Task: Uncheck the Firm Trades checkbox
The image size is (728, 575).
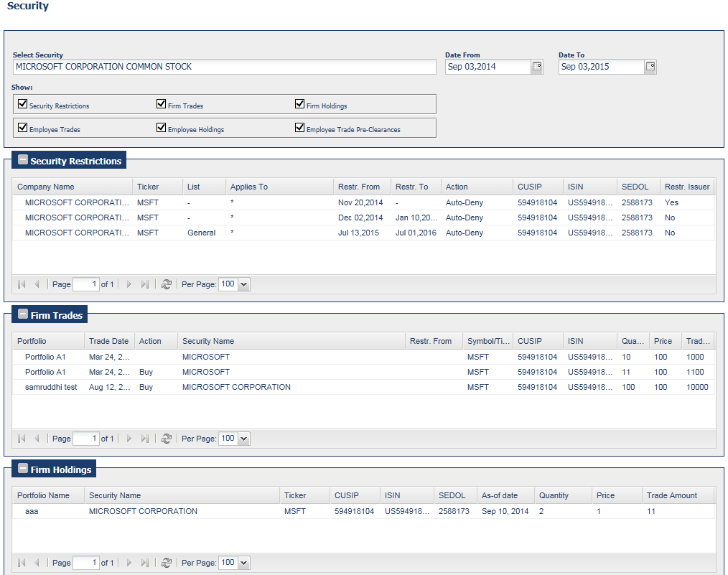Action: 161,103
